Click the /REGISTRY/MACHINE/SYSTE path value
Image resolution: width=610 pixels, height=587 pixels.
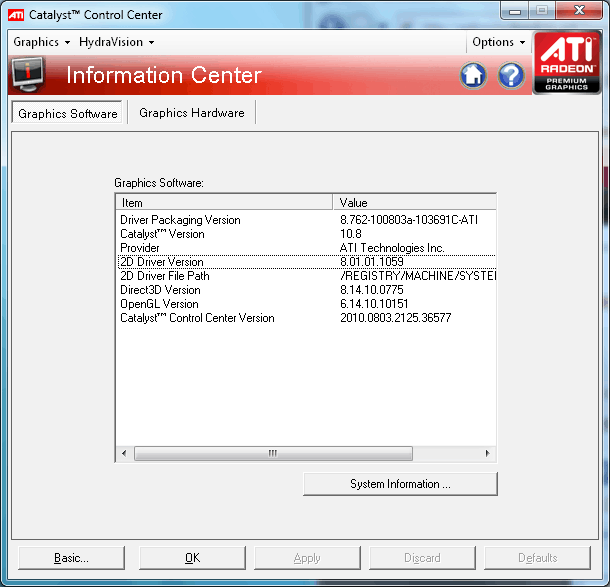pos(418,276)
